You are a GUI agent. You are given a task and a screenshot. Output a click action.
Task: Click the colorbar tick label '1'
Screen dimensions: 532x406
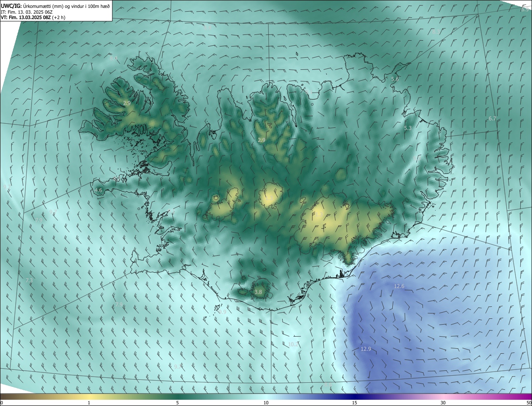[89, 403]
